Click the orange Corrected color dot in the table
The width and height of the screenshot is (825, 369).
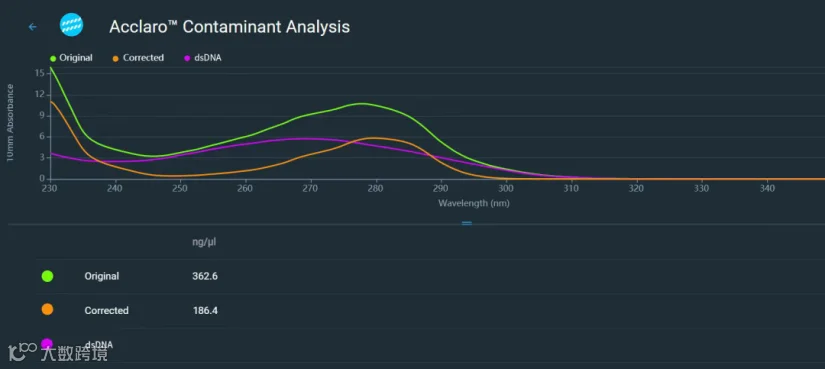pyautogui.click(x=47, y=310)
